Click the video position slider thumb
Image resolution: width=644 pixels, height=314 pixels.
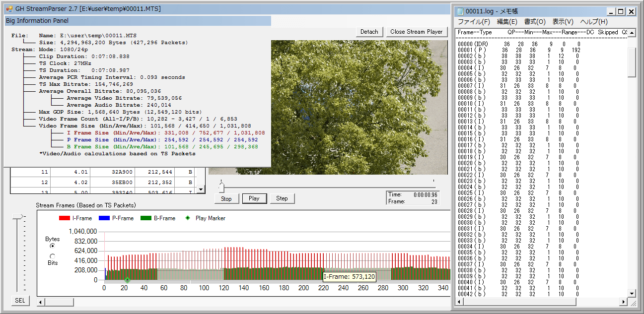(x=221, y=187)
